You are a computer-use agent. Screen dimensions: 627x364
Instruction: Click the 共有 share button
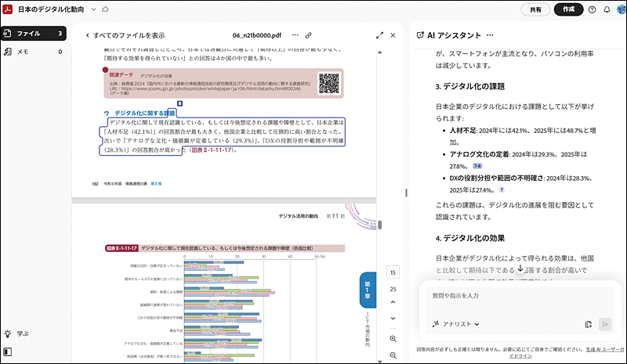[535, 9]
